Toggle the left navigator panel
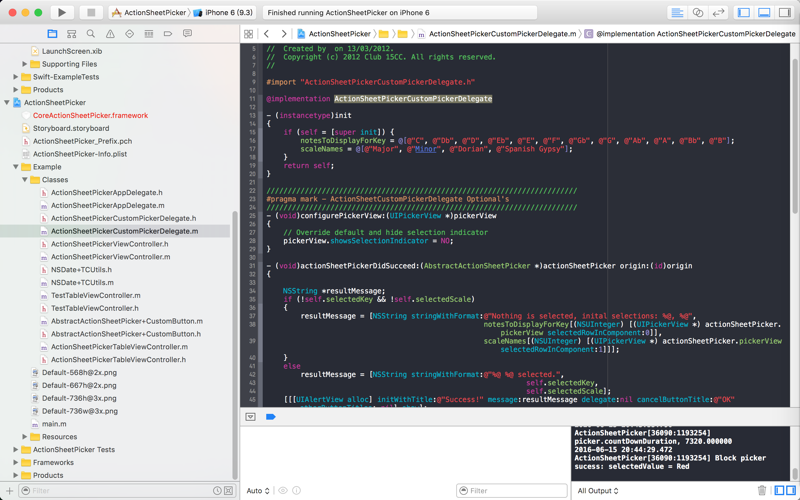This screenshot has height=500, width=800. 743,13
